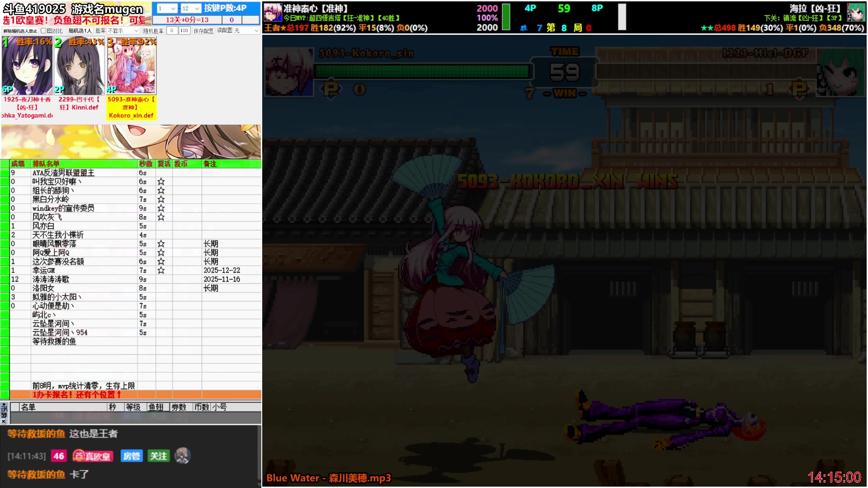Screen dimensions: 868x488
Task: Click the 币数 header in bottom table
Action: [202, 407]
